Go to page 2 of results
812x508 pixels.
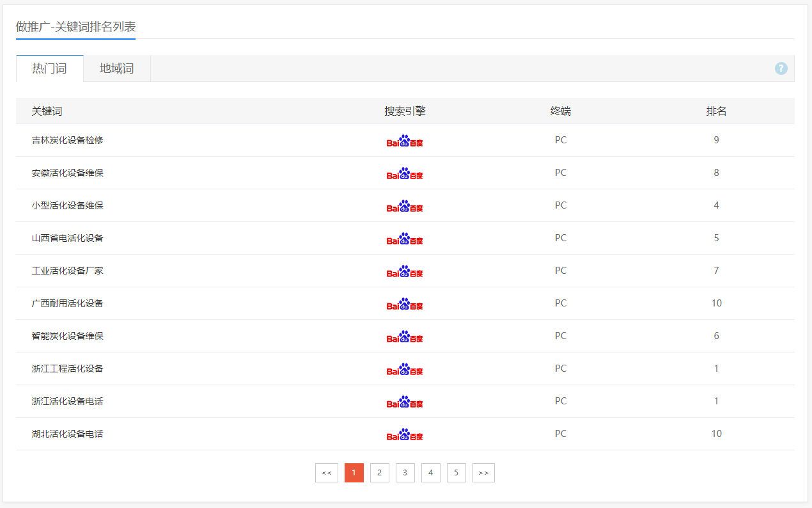coord(380,473)
